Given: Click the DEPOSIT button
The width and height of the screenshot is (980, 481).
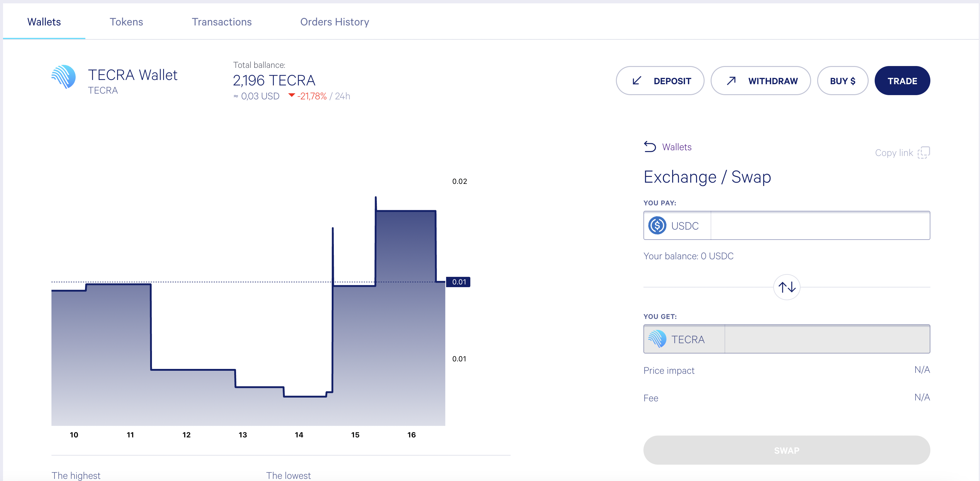Looking at the screenshot, I should (660, 81).
